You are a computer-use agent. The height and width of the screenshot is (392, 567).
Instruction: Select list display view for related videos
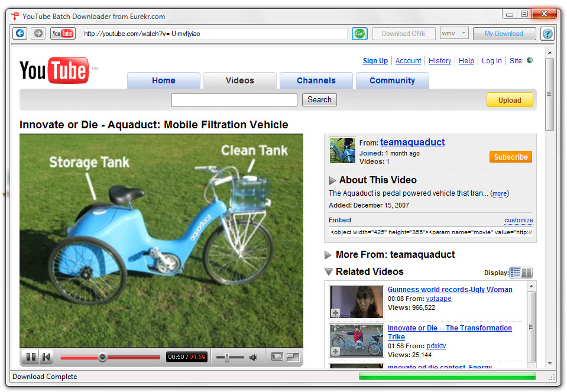pos(515,273)
